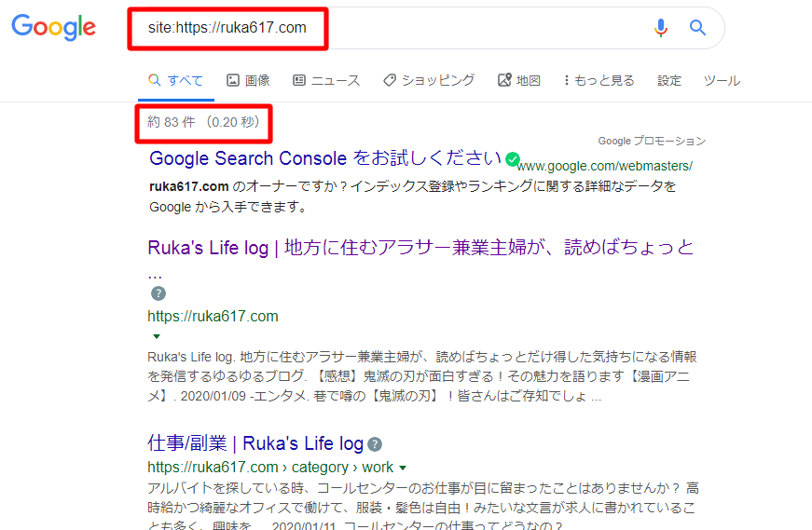Screen dimensions: 812x530
Task: Click the ruka617.com › category › work URL
Action: pyautogui.click(x=271, y=468)
